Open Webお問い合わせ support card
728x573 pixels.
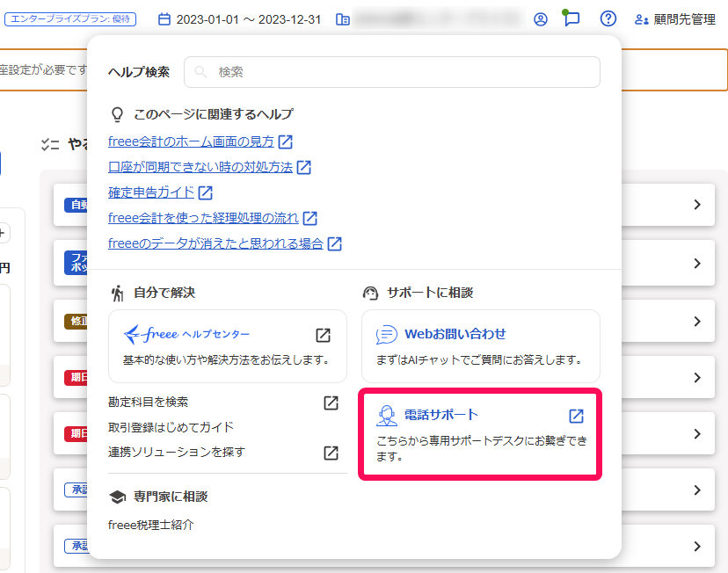[x=481, y=346]
